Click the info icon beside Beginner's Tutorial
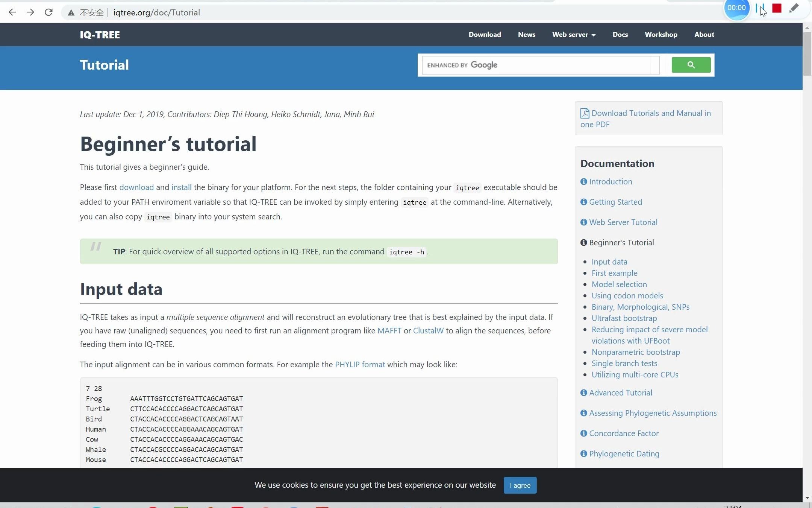The image size is (812, 508). click(583, 243)
